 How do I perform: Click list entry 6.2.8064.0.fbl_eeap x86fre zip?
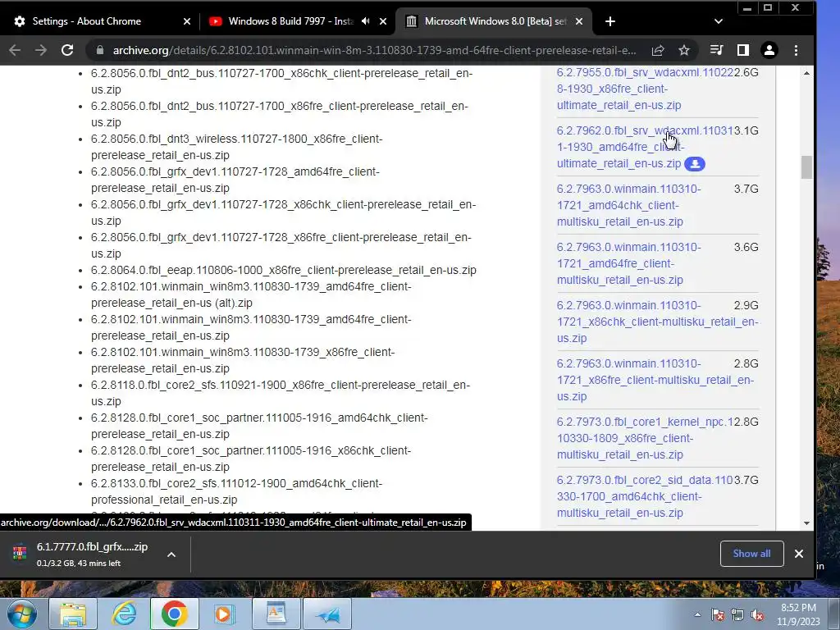[x=283, y=270]
